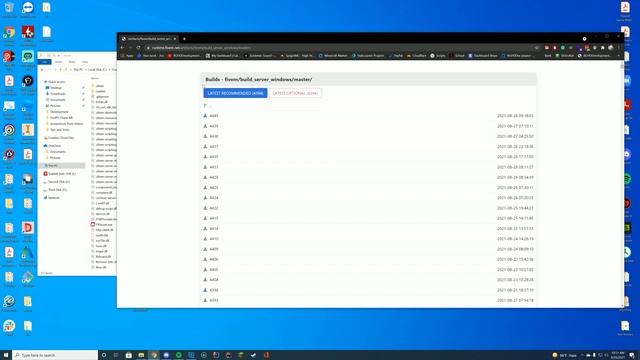Open the View tab in File Explorer
Screen dimensions: 640x360
coord(85,62)
